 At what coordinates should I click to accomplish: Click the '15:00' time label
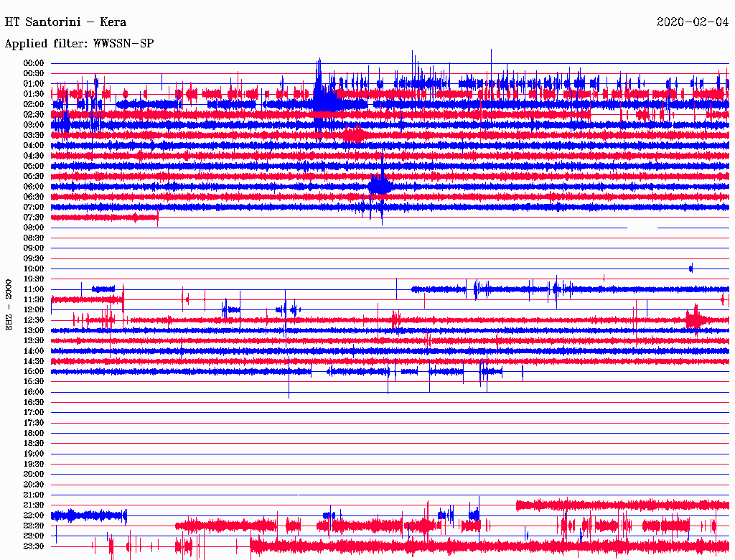tap(34, 371)
